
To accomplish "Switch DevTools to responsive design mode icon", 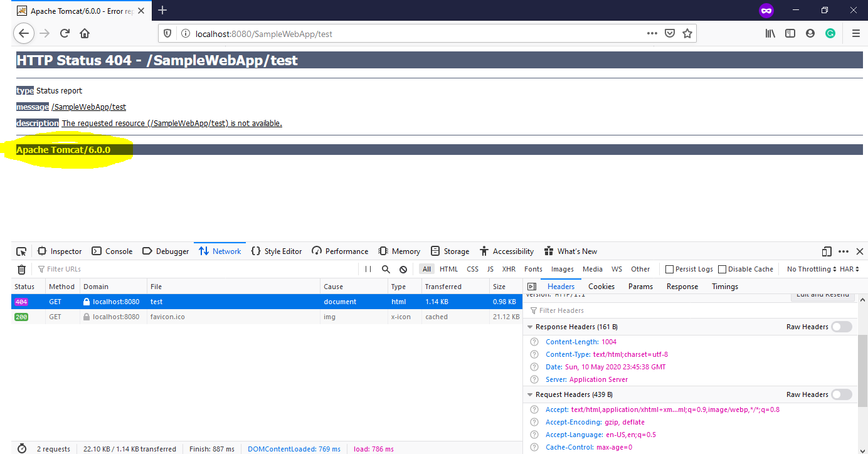I will (827, 251).
